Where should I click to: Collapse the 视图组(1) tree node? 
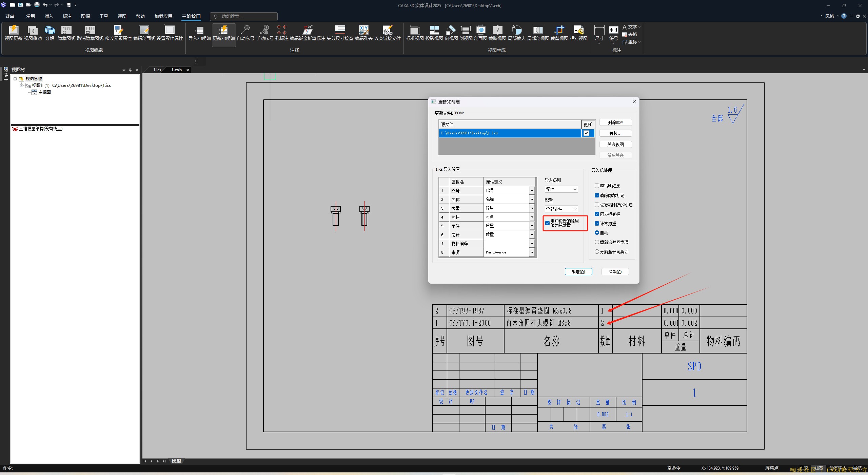[21, 85]
